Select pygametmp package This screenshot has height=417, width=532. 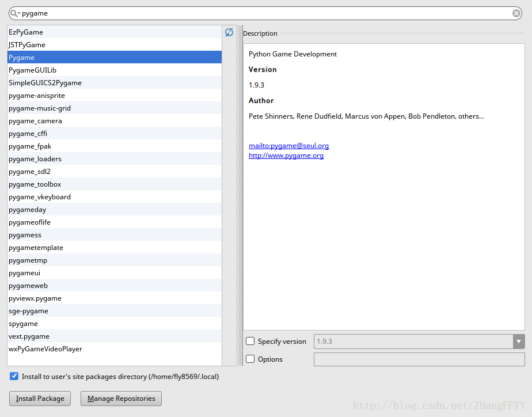pyautogui.click(x=115, y=260)
